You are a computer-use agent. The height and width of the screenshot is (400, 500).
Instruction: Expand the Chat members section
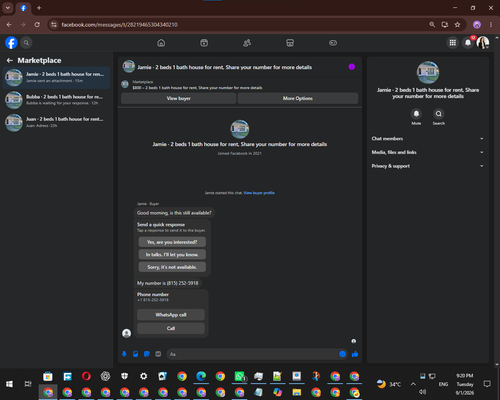coord(428,139)
